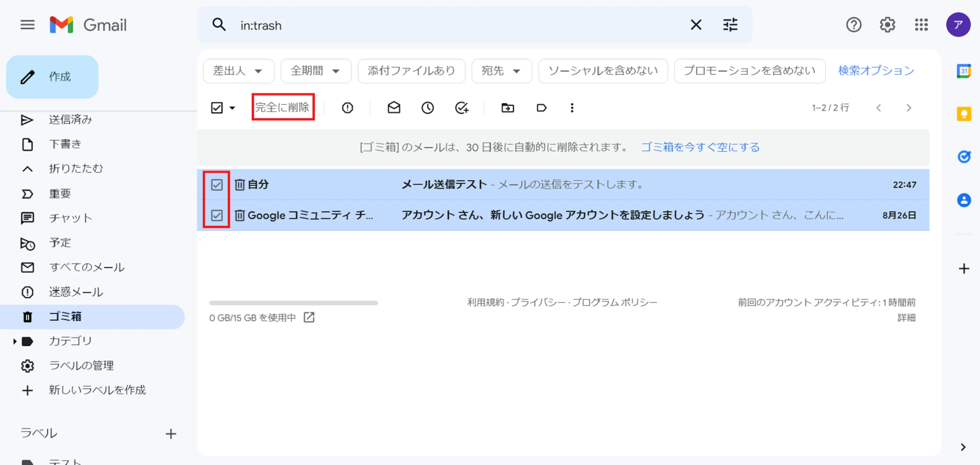The width and height of the screenshot is (980, 465).
Task: Click the report spam icon in toolbar
Action: click(x=347, y=108)
